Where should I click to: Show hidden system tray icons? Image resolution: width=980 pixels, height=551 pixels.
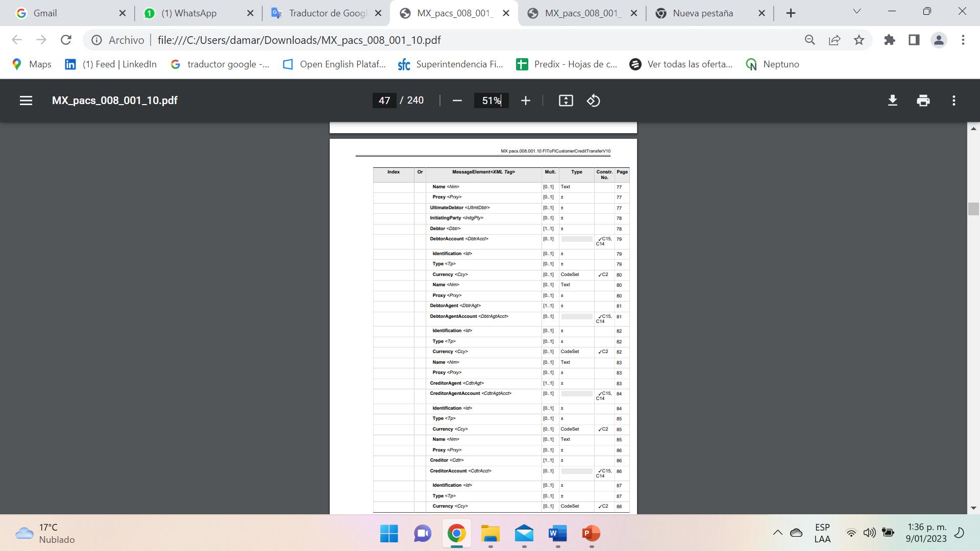click(777, 533)
